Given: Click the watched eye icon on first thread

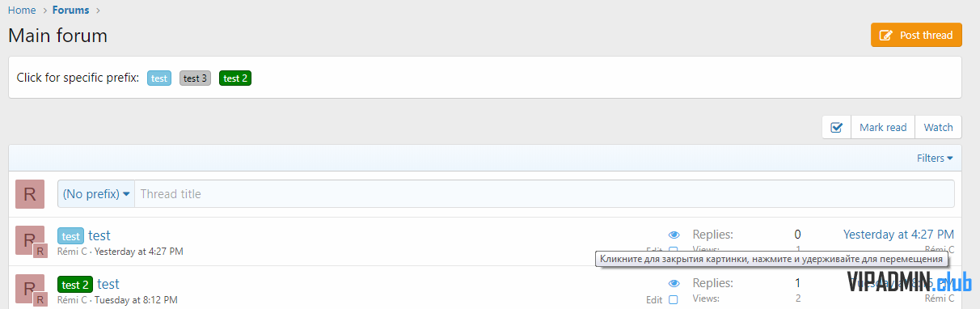Looking at the screenshot, I should pyautogui.click(x=674, y=235).
